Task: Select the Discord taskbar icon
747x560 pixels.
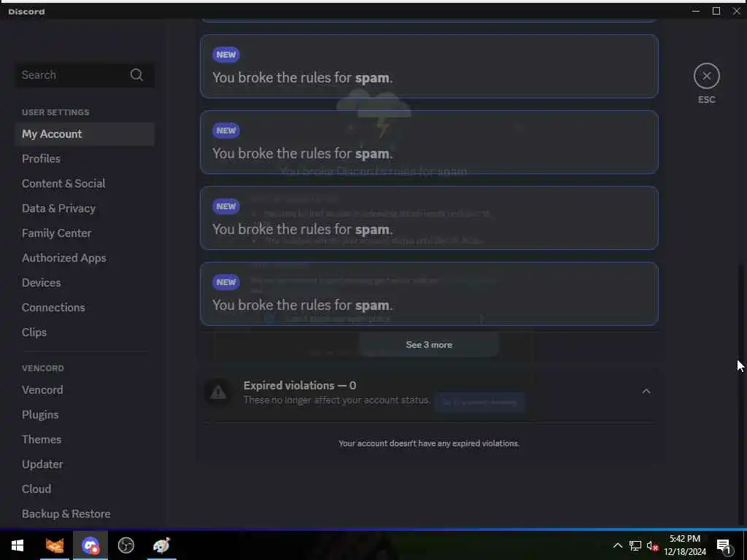Action: point(90,545)
